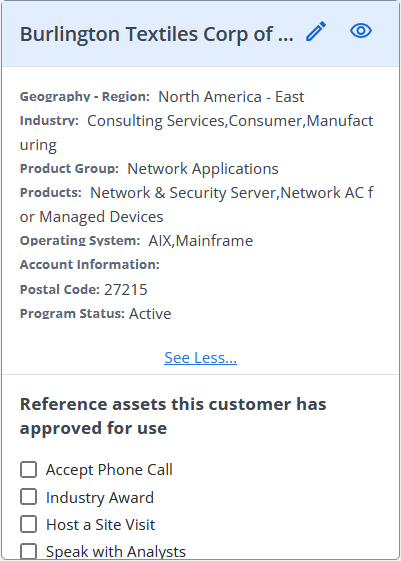Toggle the Speak with Analysts checkbox

[29, 551]
